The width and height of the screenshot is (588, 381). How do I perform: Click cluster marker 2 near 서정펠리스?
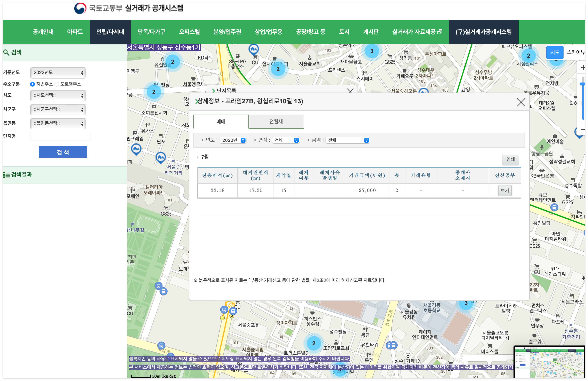[x=528, y=55]
